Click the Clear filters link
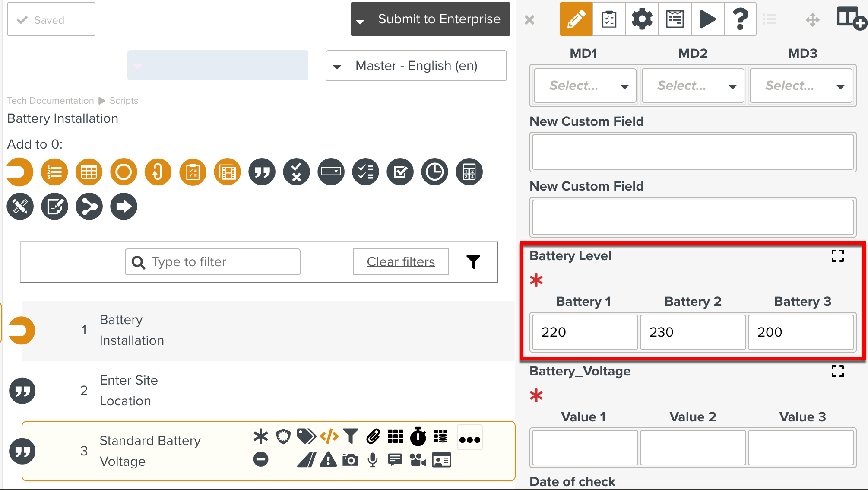This screenshot has height=490, width=868. point(400,261)
